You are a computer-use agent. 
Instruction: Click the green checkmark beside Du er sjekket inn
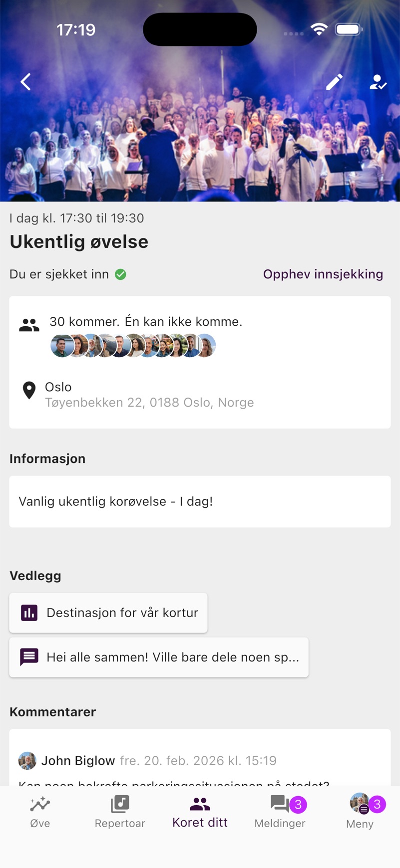point(120,274)
